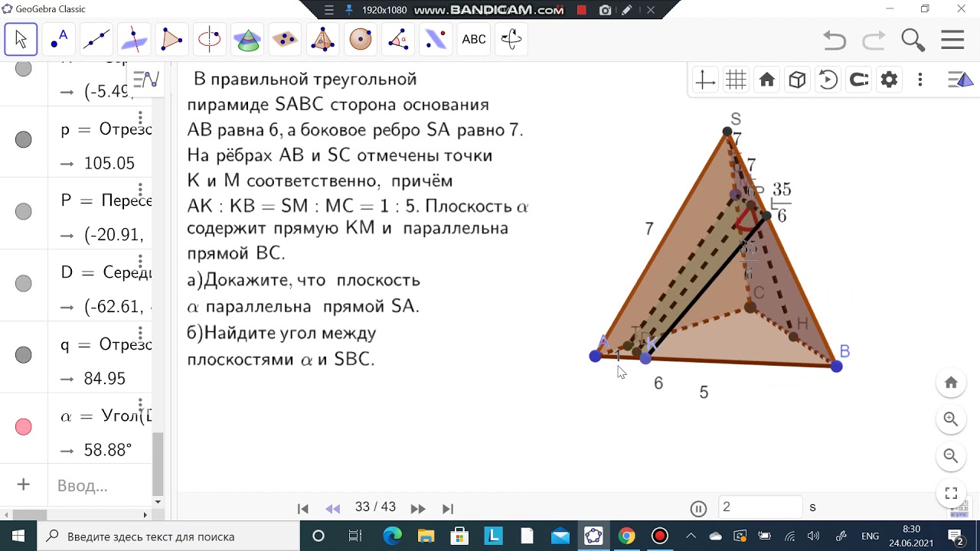Open point capturing options
The height and width of the screenshot is (551, 980).
point(858,80)
